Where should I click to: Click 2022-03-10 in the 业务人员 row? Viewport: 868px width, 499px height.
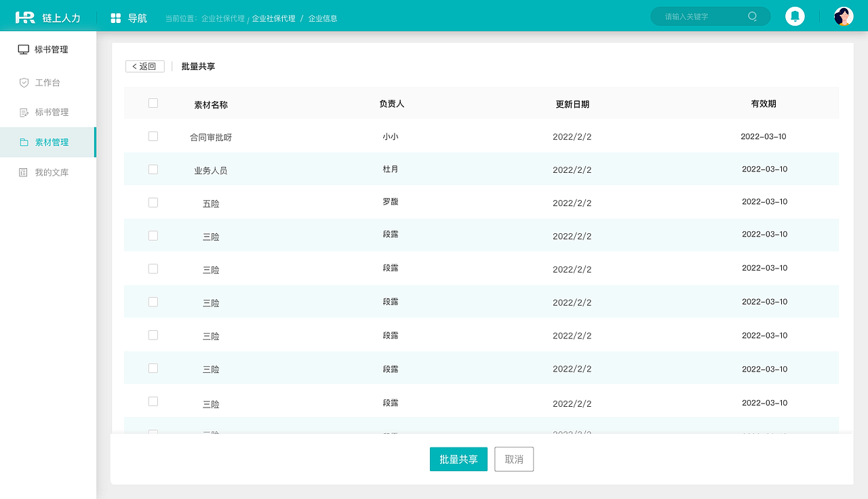point(765,169)
